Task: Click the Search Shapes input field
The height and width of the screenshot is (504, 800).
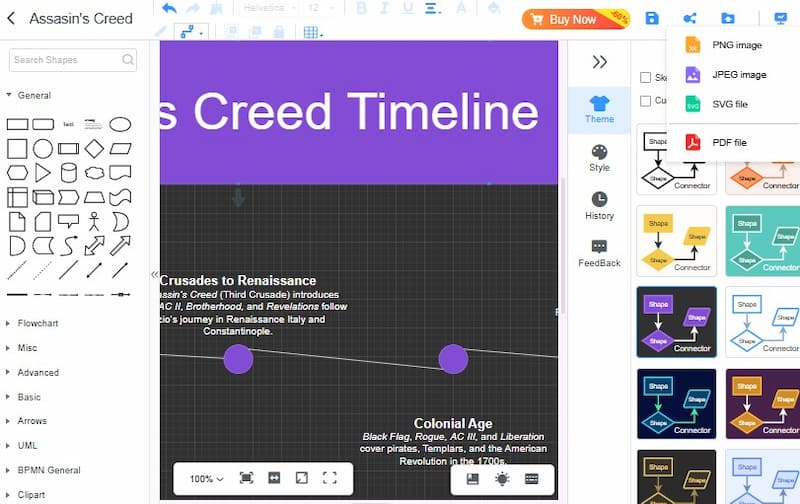Action: coord(66,60)
